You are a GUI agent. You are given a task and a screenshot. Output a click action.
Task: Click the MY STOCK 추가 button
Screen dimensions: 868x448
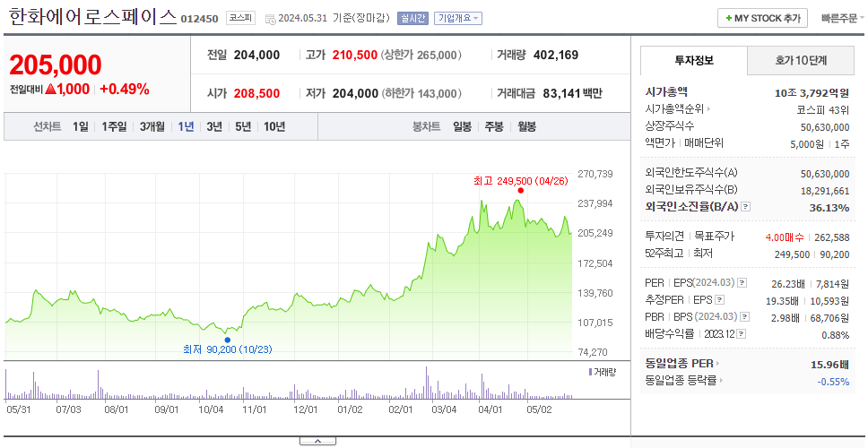pyautogui.click(x=762, y=18)
